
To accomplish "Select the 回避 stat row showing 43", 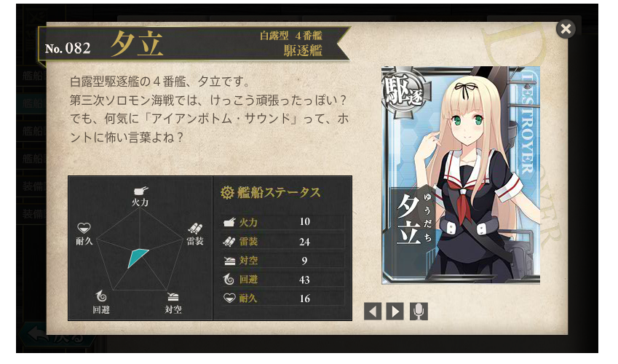I will 283,280.
